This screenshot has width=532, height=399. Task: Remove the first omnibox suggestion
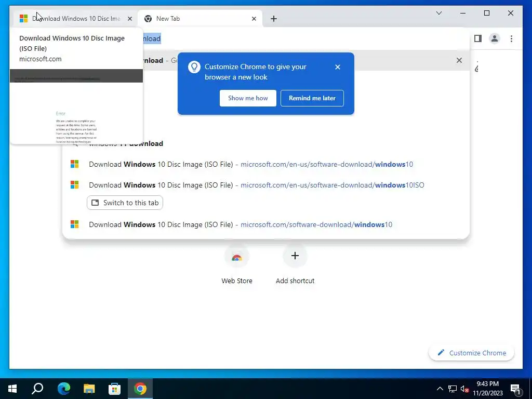459,60
